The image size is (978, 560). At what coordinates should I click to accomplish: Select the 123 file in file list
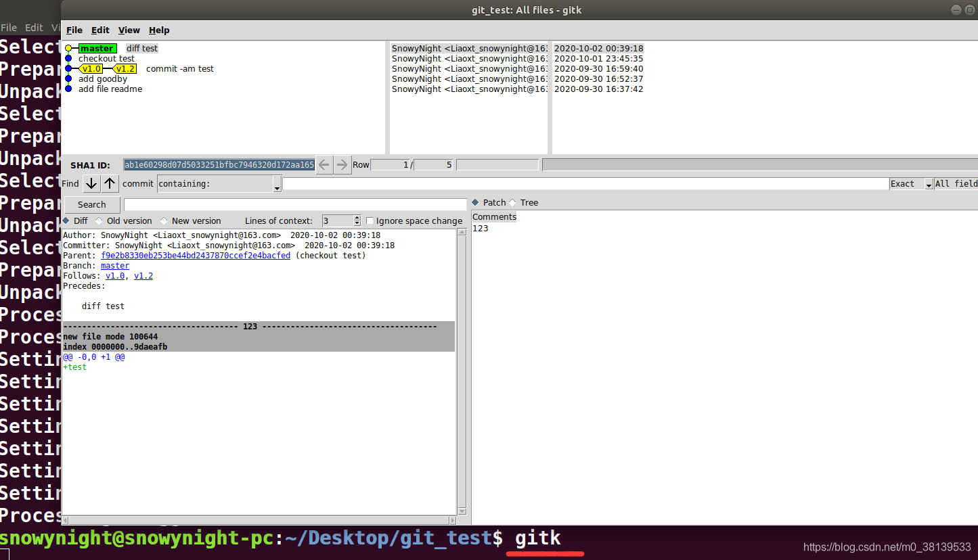(x=481, y=229)
